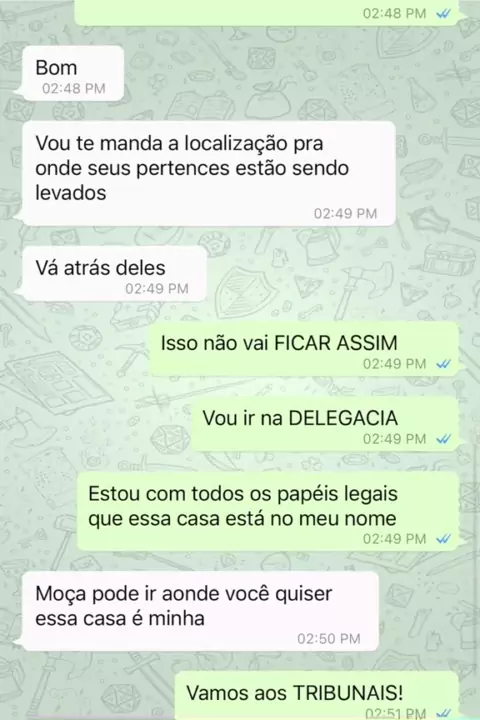480x720 pixels.
Task: Click double-check icon on 'papéis legais' message
Action: [x=443, y=539]
